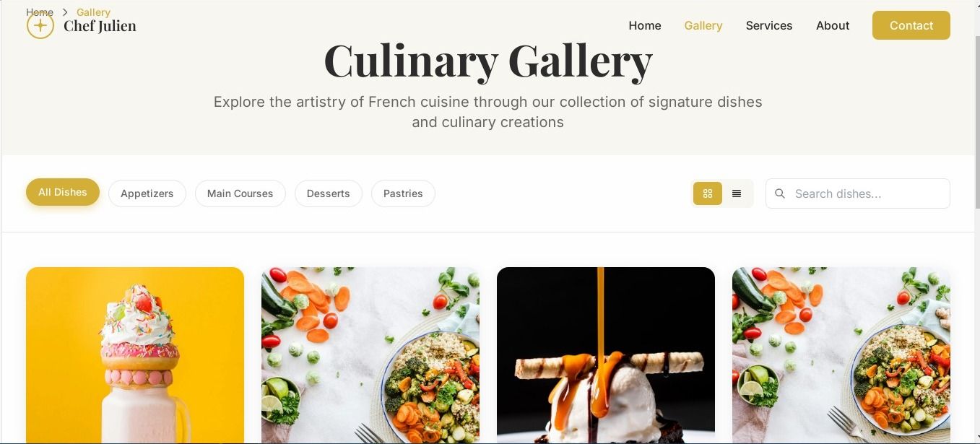Click the Chef Julien brand name
Screen dimensions: 980x444
100,26
